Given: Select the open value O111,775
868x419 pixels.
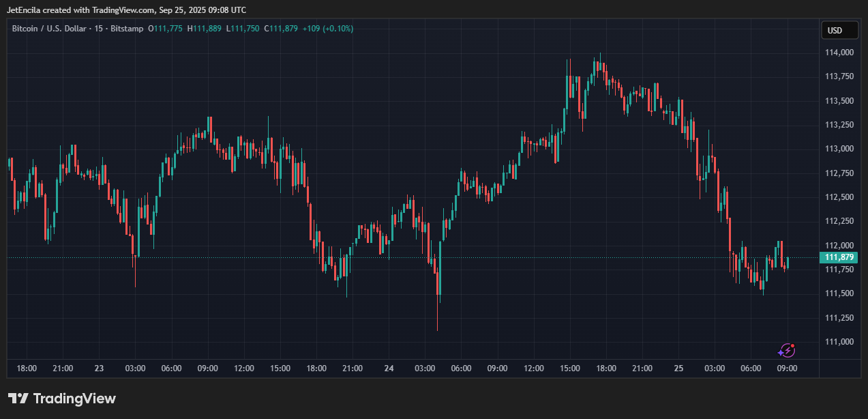Looking at the screenshot, I should 165,29.
